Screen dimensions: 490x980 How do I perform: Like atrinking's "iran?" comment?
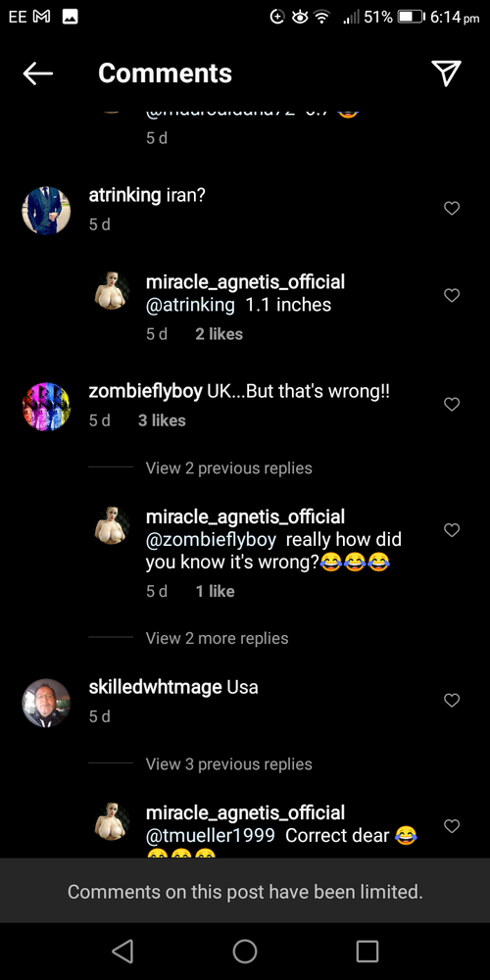pyautogui.click(x=452, y=208)
